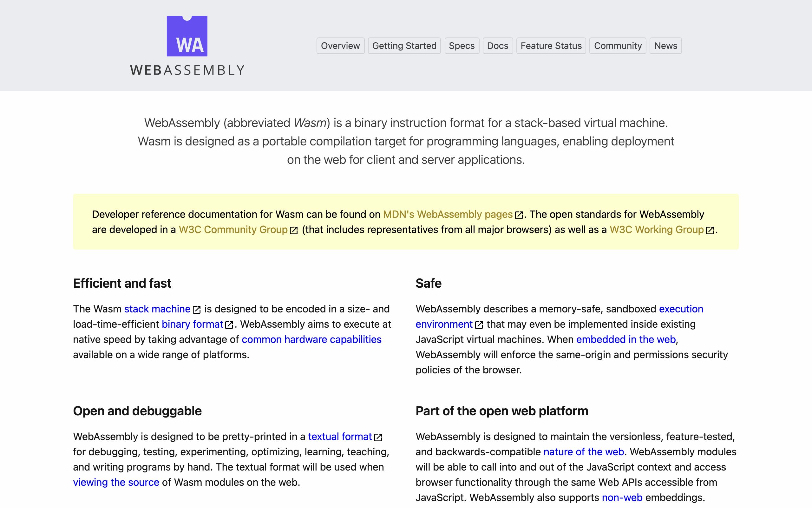Open the textual format link
Viewport: 812px width, 508px height.
(340, 437)
